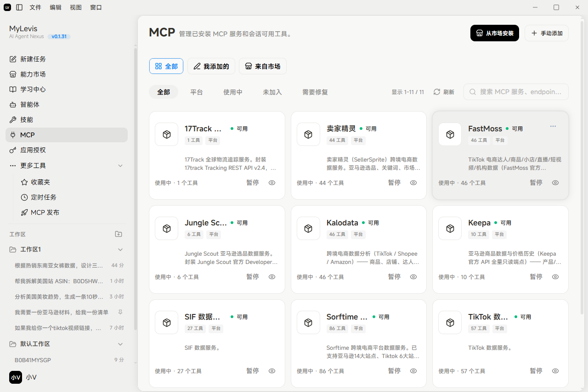588x392 pixels.
Task: Open 智能体 in the sidebar
Action: 67,105
